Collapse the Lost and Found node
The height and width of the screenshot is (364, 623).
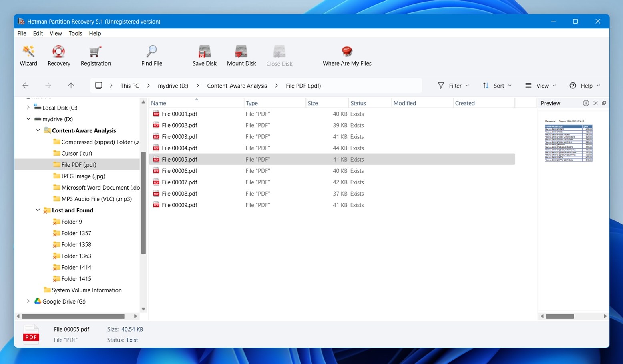click(x=38, y=210)
